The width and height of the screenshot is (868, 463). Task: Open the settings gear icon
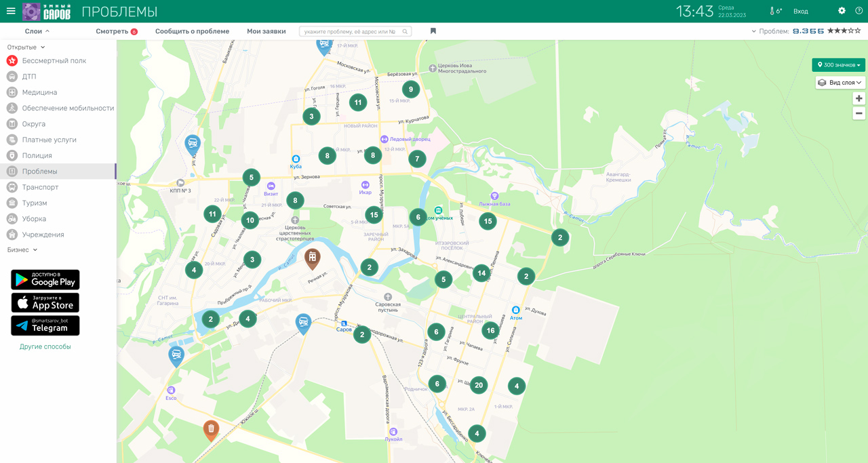pos(842,11)
